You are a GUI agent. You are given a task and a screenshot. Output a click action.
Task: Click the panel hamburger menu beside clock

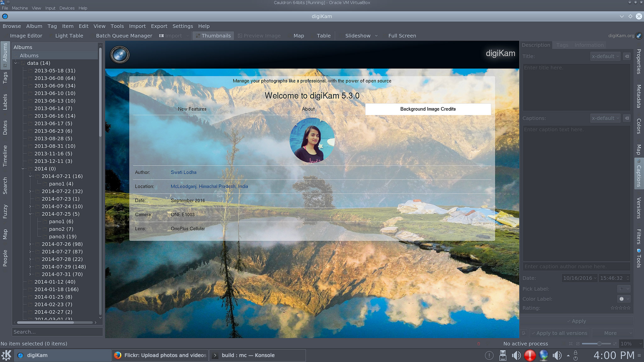tap(639, 355)
